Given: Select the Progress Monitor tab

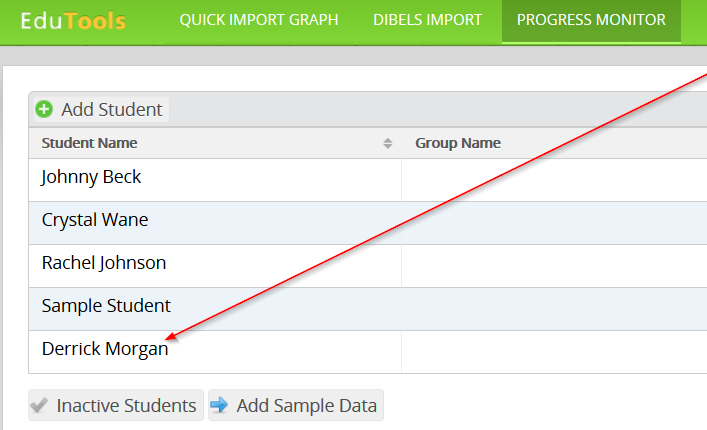Looking at the screenshot, I should pyautogui.click(x=591, y=20).
